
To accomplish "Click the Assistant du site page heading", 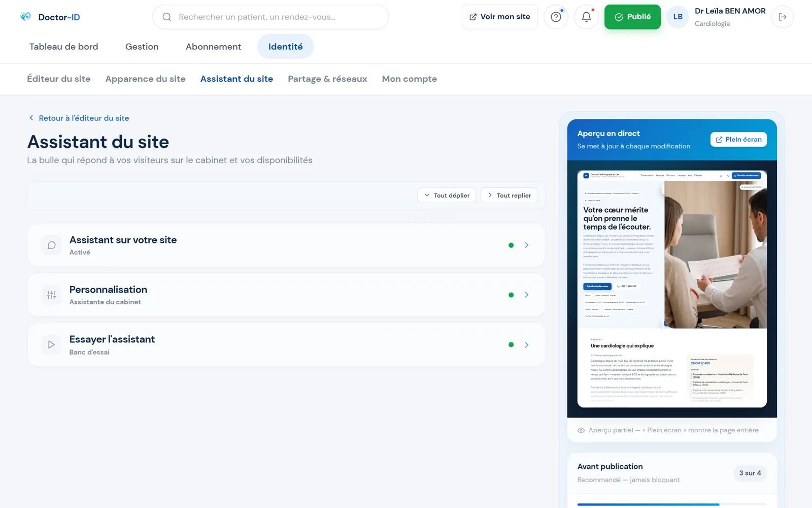I will [x=98, y=142].
